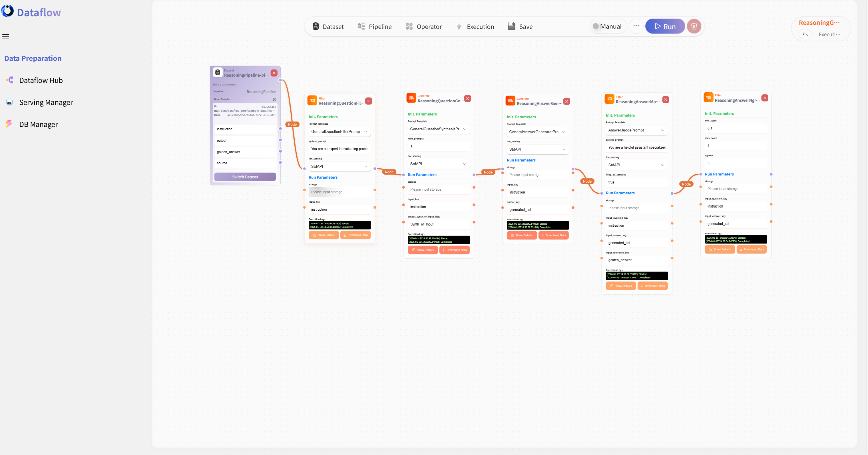This screenshot has height=455, width=868.
Task: Open GeneralQuestionFilterPrompt template dropdown
Action: (x=339, y=131)
